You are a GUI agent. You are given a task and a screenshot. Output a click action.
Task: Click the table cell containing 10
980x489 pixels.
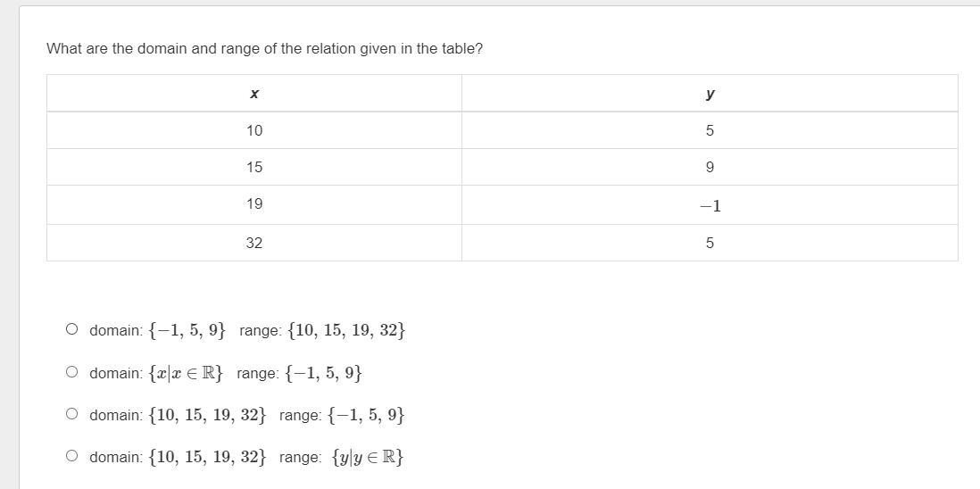tap(254, 130)
